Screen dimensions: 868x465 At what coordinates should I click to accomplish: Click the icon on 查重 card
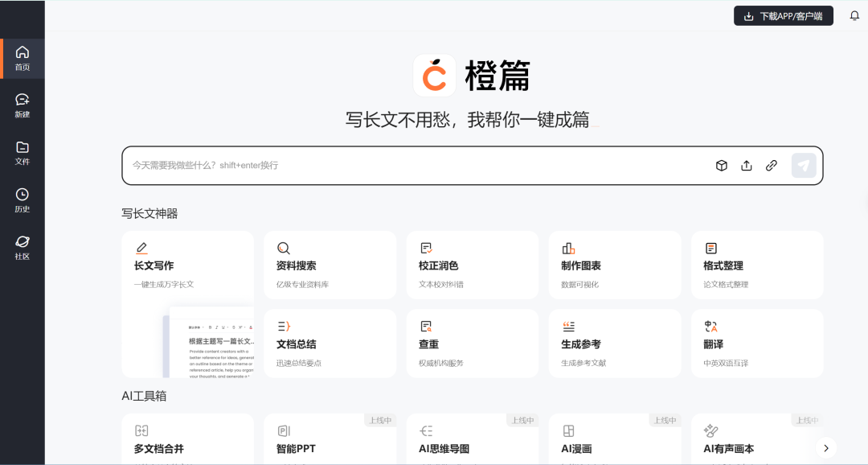point(426,327)
